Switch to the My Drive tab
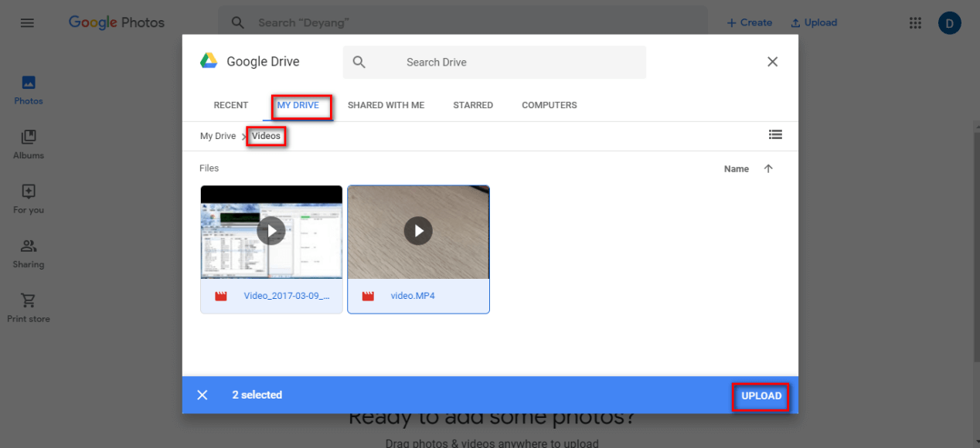This screenshot has width=980, height=448. click(x=298, y=105)
